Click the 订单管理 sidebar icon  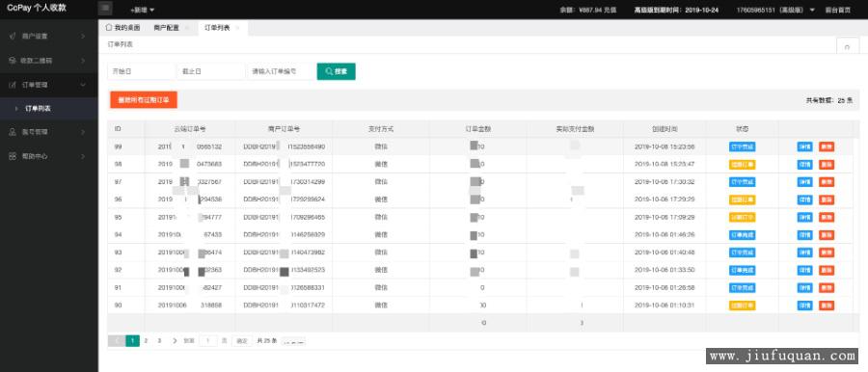(13, 85)
